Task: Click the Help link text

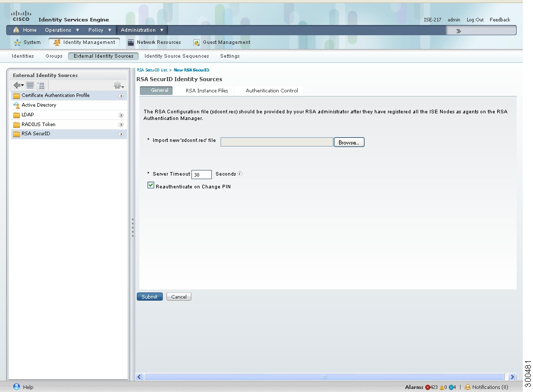Action: point(28,387)
